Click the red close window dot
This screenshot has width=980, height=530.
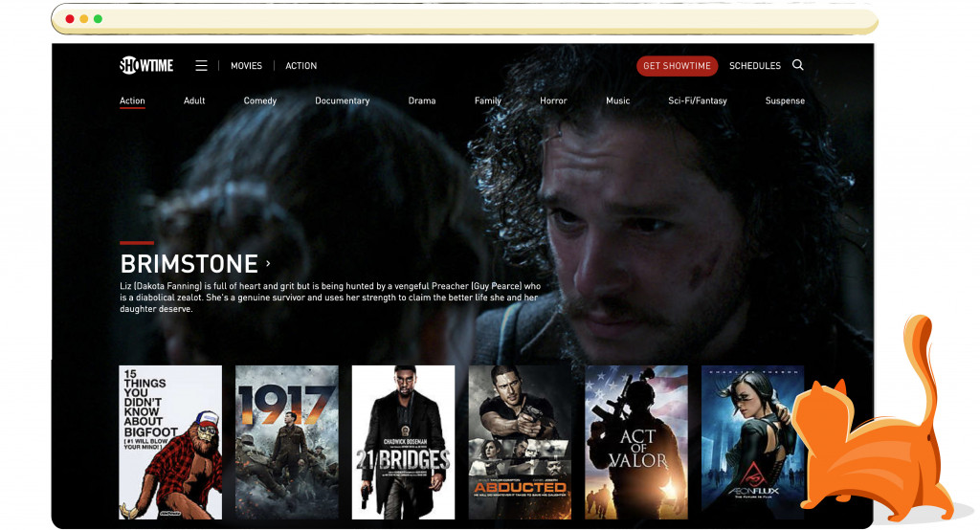pyautogui.click(x=70, y=19)
